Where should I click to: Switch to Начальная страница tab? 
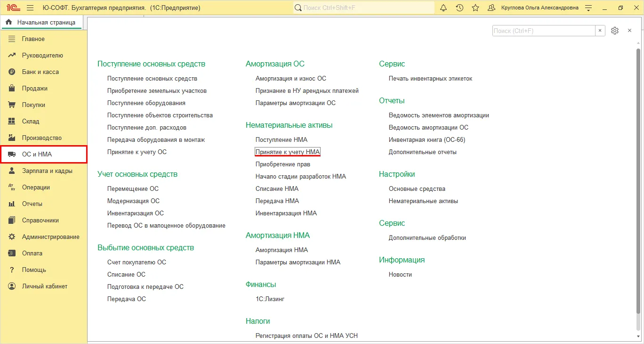pyautogui.click(x=41, y=23)
